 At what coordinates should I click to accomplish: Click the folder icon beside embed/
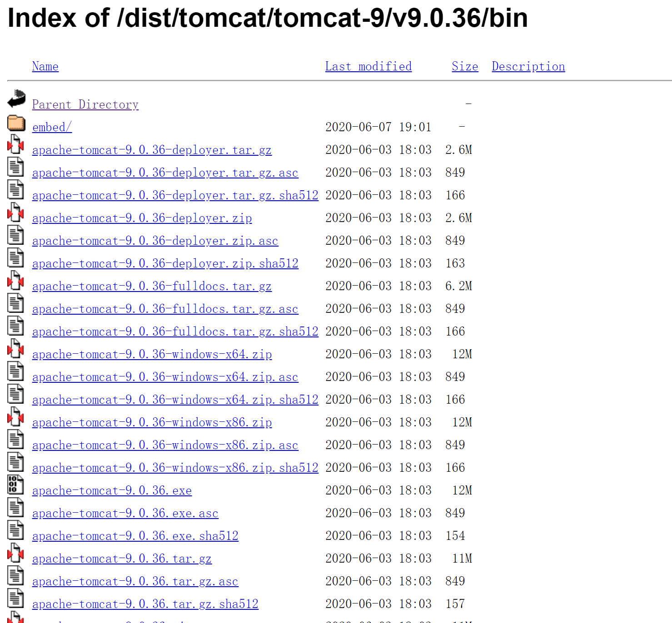[16, 122]
